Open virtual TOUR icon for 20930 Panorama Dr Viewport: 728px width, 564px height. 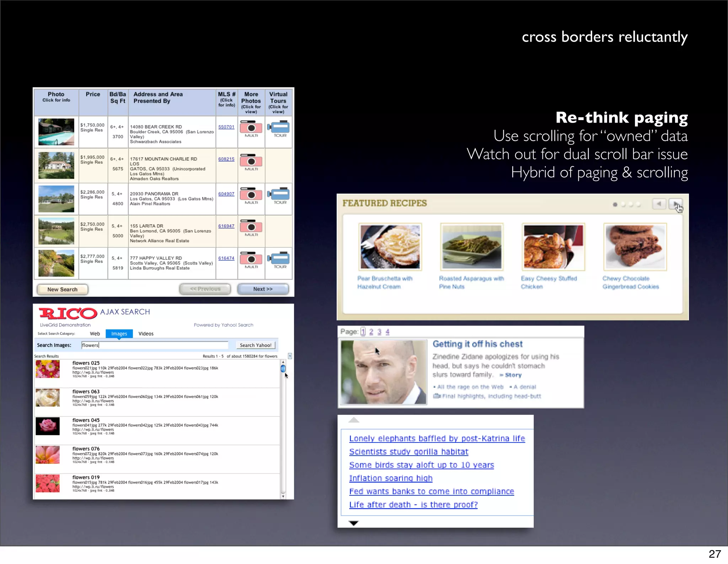(279, 194)
